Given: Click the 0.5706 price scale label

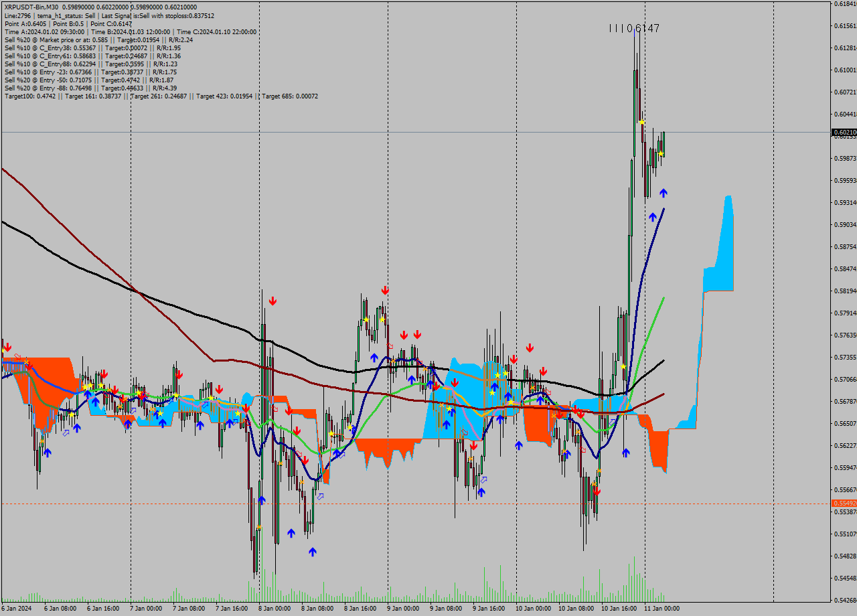Looking at the screenshot, I should tap(844, 380).
